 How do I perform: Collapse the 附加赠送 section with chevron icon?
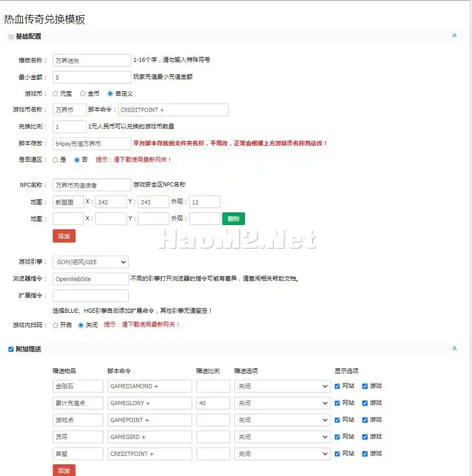454,349
